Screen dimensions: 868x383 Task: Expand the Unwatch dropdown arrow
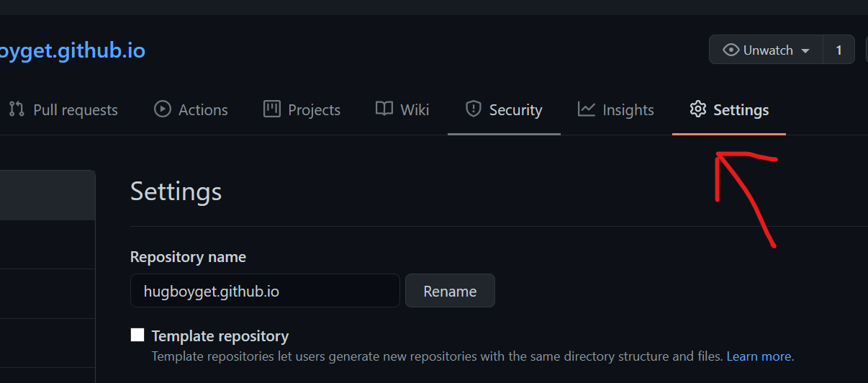[x=805, y=51]
